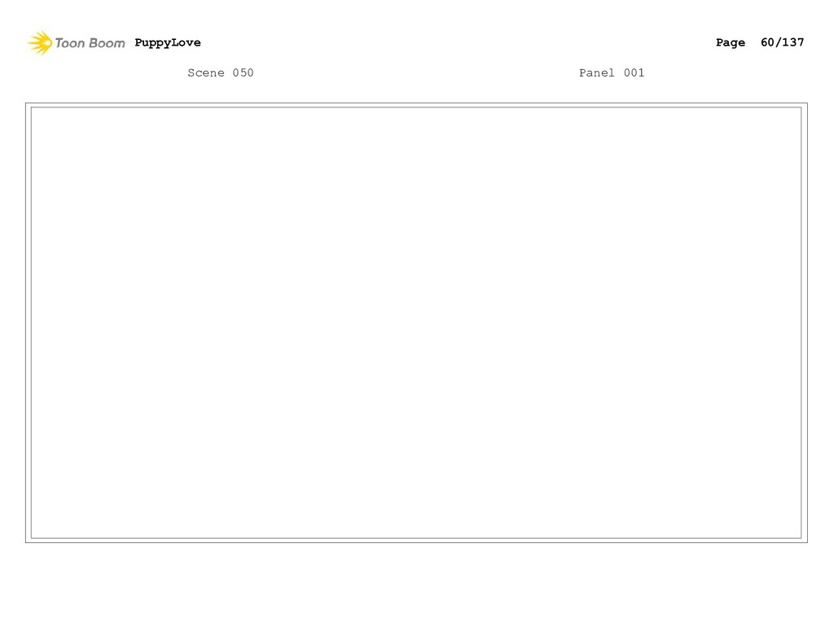834x644 pixels.
Task: Click the word 'Page' in header
Action: [731, 42]
